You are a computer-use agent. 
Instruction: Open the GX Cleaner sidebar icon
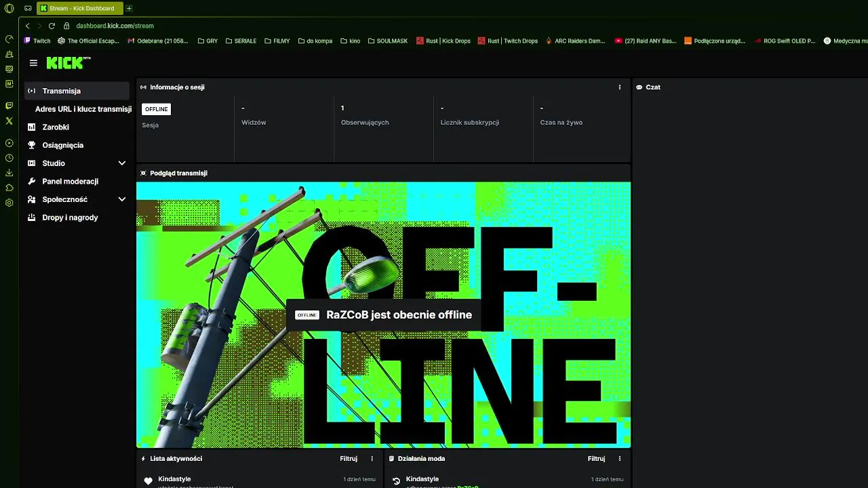(x=9, y=54)
